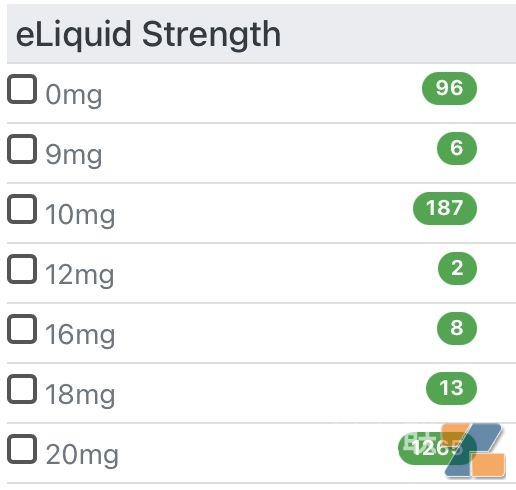
Task: Select the 12mg checkbox
Action: coord(22,269)
